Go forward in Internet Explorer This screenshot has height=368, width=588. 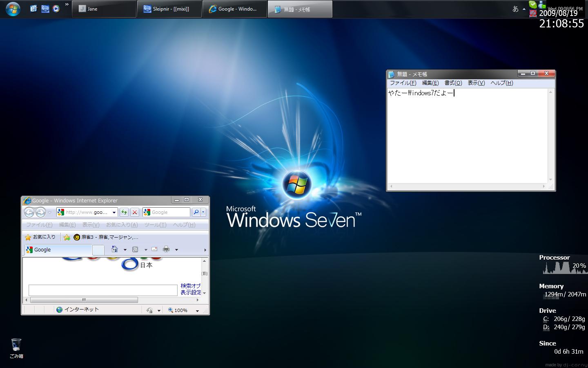tap(40, 212)
